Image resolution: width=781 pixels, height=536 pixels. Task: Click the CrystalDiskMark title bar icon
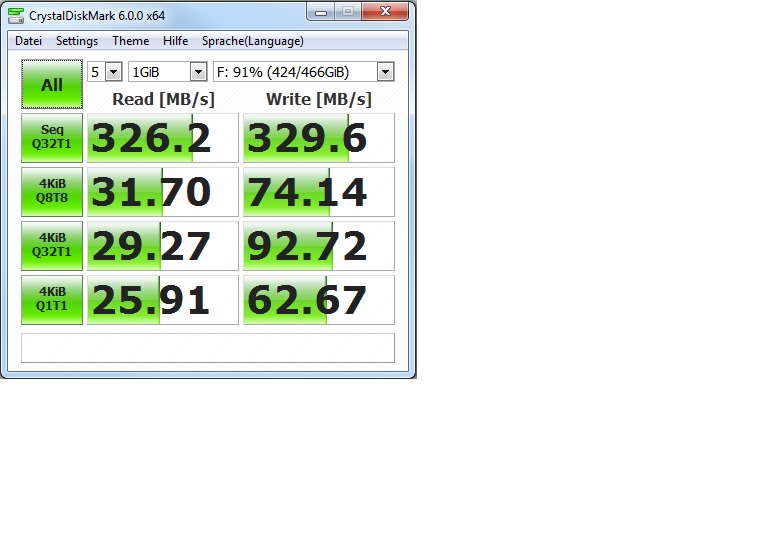point(16,15)
